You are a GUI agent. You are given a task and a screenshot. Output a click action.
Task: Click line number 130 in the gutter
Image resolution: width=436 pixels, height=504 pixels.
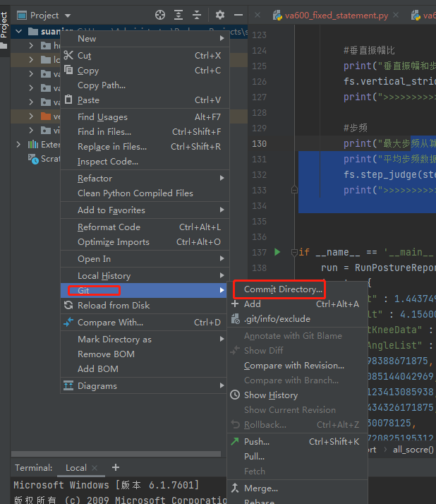[x=260, y=143]
